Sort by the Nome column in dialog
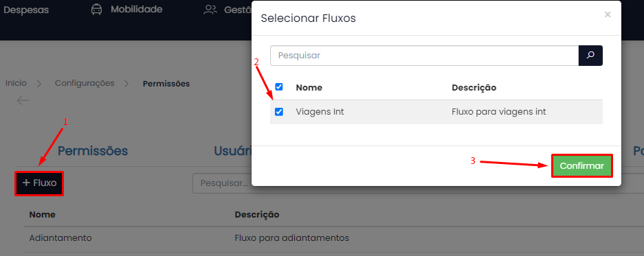The image size is (644, 256). click(309, 87)
